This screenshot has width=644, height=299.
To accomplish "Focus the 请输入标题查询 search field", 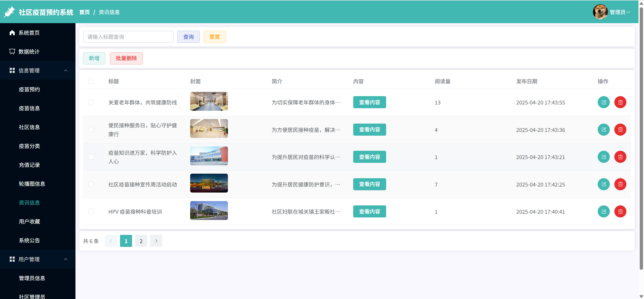I will click(128, 37).
